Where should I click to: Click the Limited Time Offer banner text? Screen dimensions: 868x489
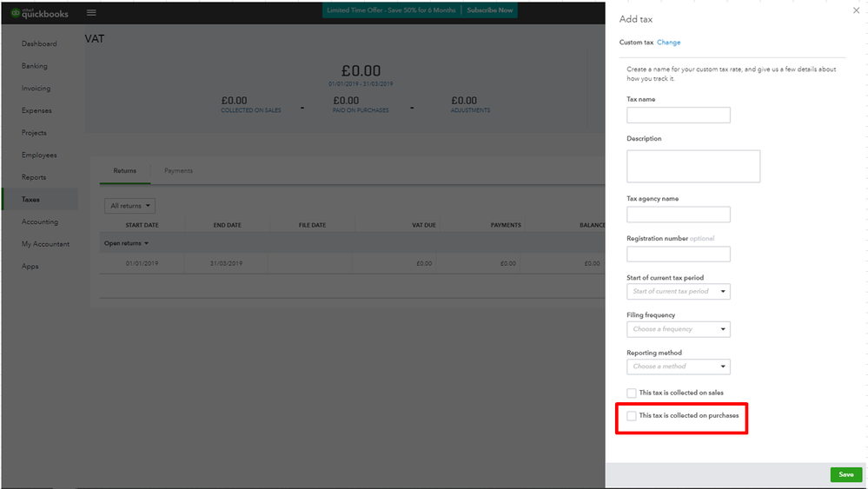tap(391, 10)
